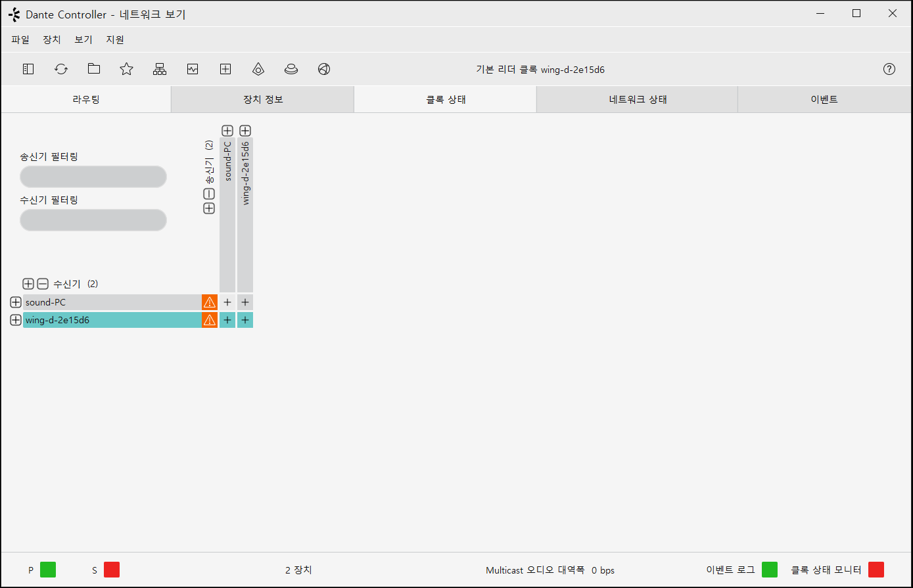The width and height of the screenshot is (913, 588).
Task: Select the sound-PC receiver device name
Action: click(x=46, y=302)
